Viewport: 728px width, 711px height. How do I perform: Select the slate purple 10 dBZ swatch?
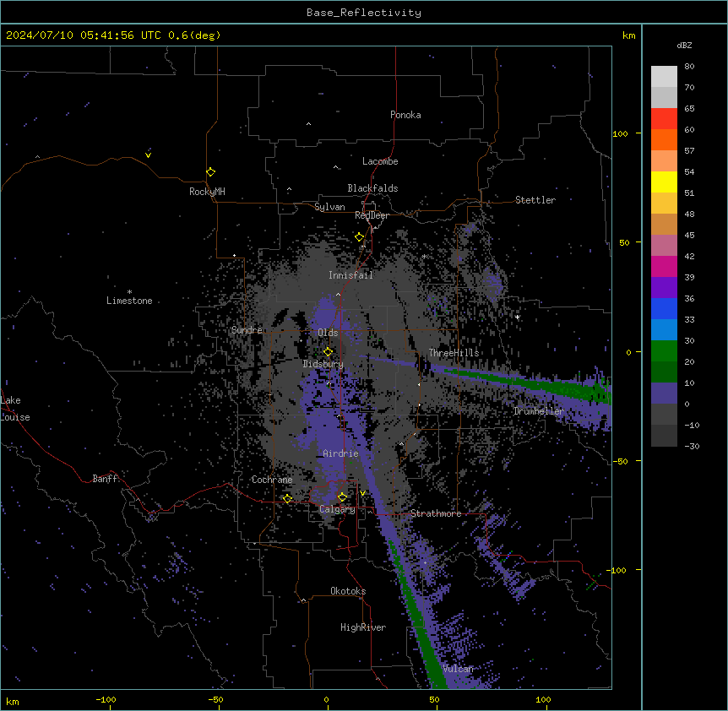tap(664, 393)
